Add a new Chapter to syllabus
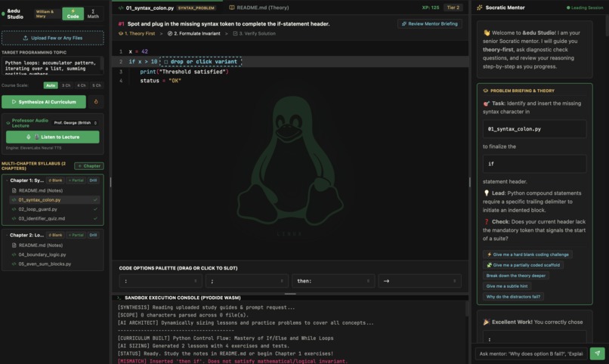 tap(89, 166)
